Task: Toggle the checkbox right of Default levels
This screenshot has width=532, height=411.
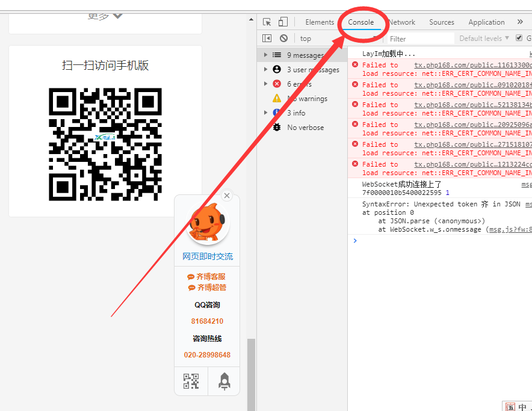Action: click(x=519, y=39)
